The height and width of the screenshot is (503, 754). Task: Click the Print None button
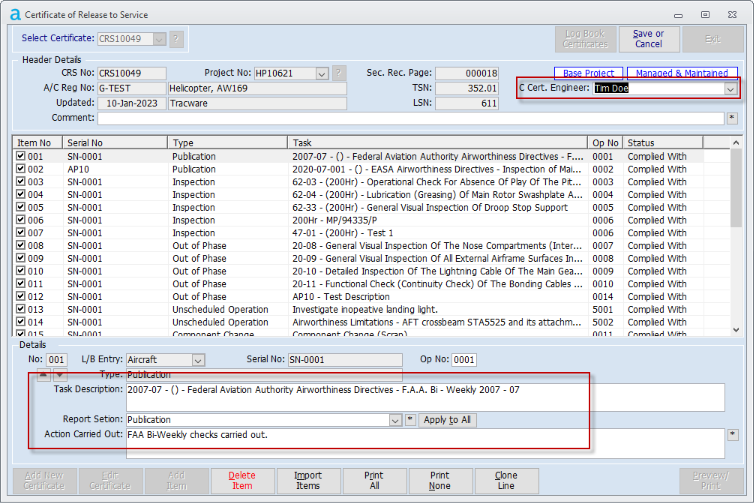coord(440,480)
